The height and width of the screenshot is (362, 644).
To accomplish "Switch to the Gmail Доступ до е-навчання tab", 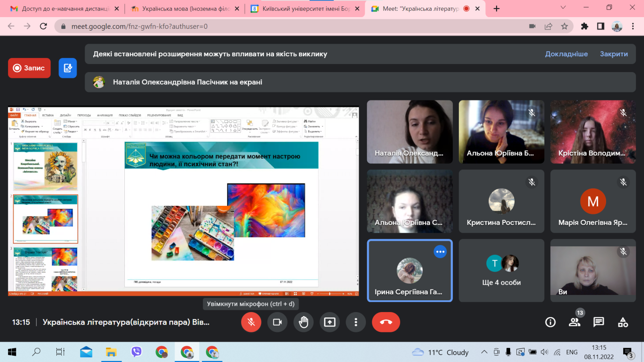I will click(63, 9).
